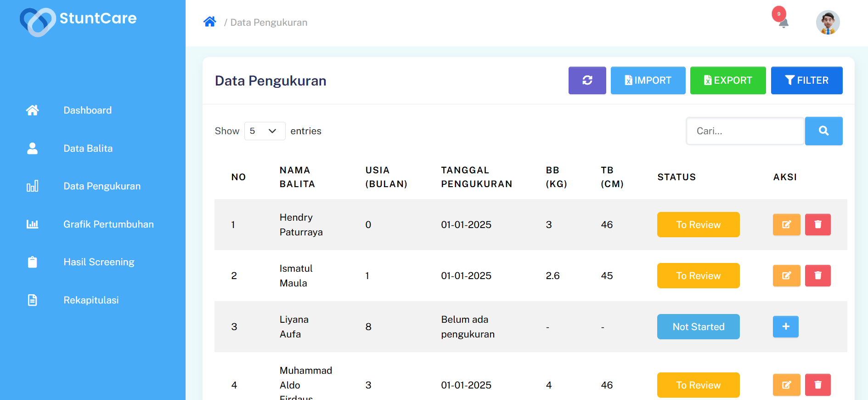Open the user avatar profile
This screenshot has height=400, width=868.
pyautogui.click(x=828, y=23)
